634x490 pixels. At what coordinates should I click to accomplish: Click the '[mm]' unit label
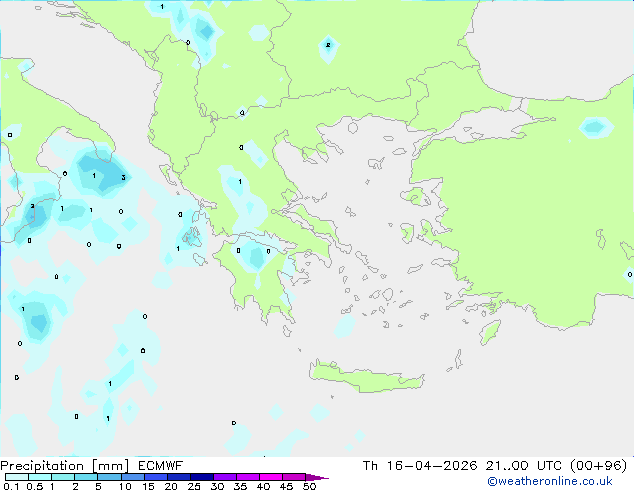tap(111, 466)
